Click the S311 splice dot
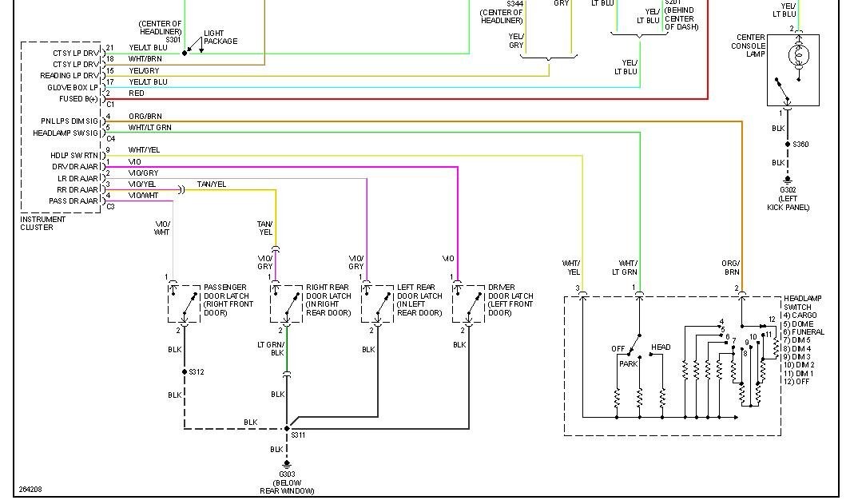 [287, 429]
